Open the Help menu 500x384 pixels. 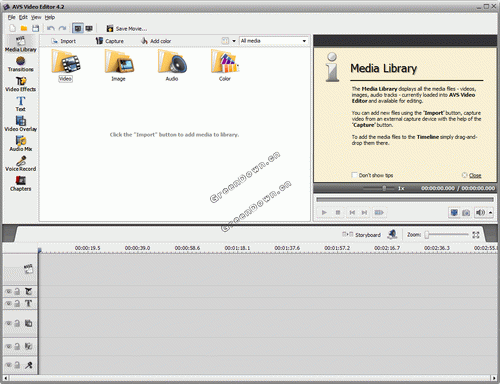coord(50,17)
